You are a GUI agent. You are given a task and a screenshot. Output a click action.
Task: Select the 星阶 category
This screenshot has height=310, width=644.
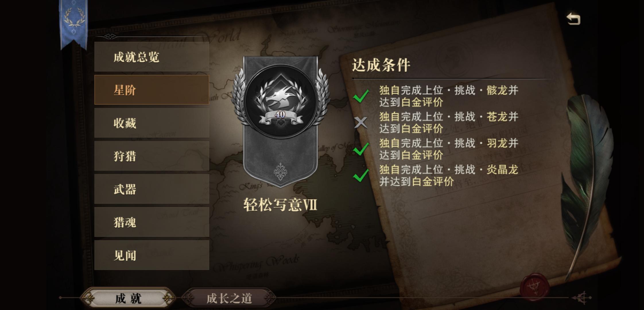coord(152,90)
